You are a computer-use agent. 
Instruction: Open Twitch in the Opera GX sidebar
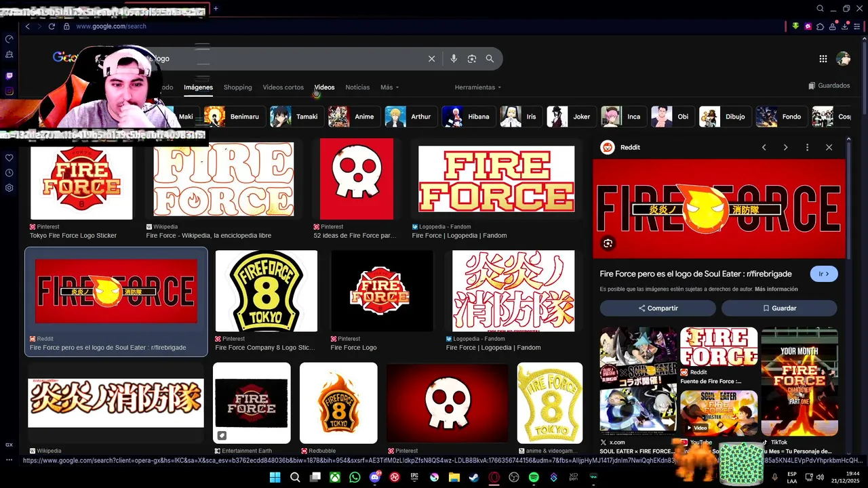click(9, 76)
